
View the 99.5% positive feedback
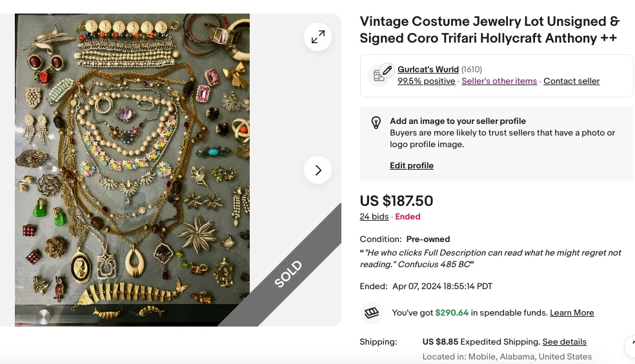[426, 81]
